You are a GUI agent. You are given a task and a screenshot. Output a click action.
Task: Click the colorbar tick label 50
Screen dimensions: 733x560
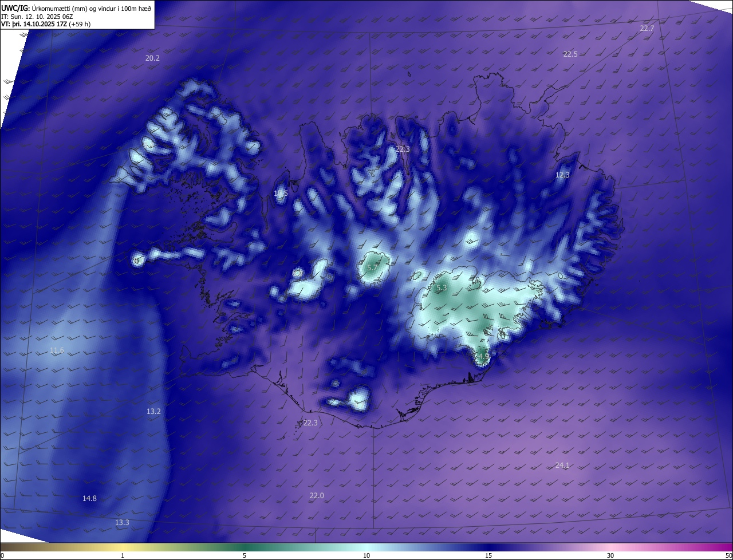click(x=728, y=556)
